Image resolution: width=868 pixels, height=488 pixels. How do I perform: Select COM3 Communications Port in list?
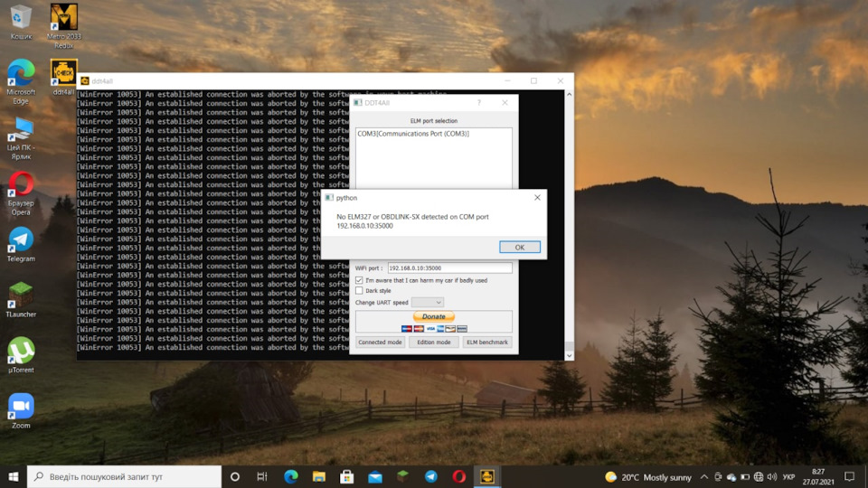point(413,134)
